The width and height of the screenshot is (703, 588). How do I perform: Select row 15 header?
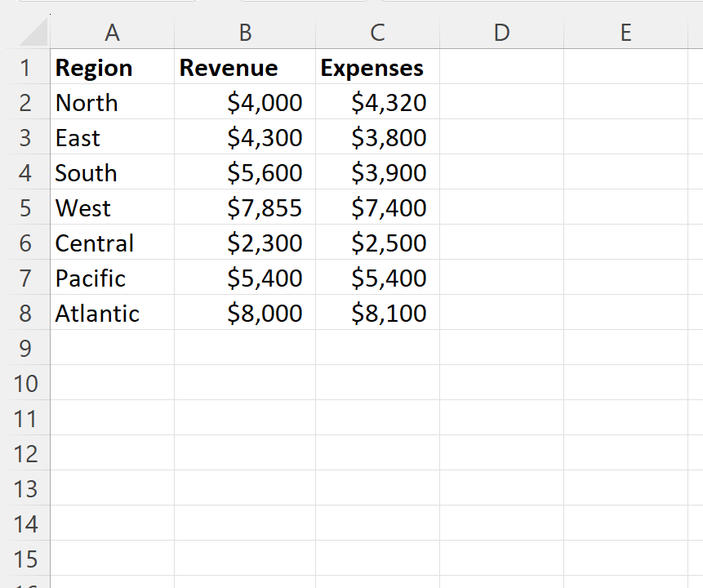point(25,558)
